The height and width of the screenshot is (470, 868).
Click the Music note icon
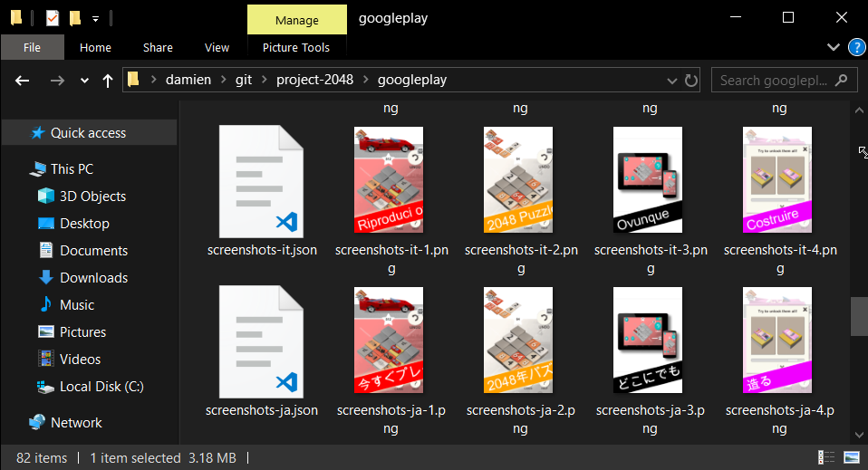46,304
